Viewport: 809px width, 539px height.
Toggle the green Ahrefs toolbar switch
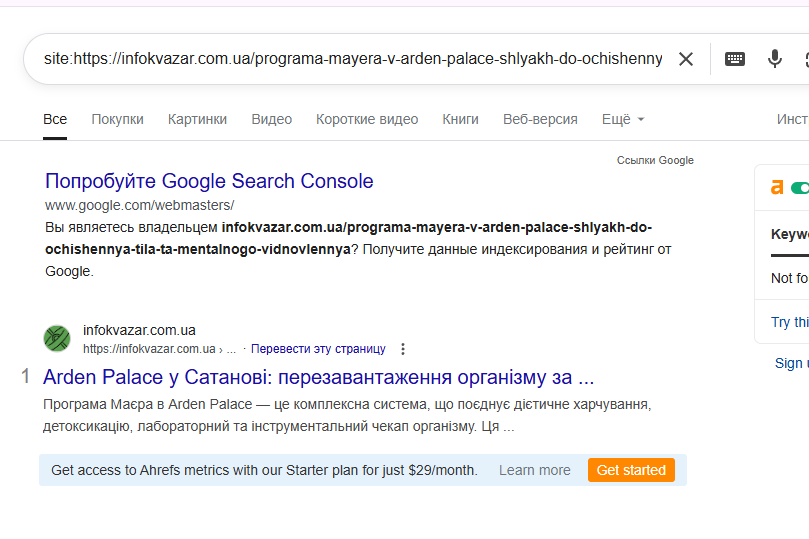tap(800, 188)
